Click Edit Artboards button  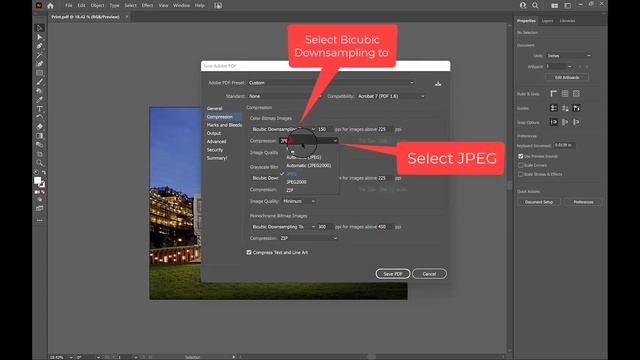(x=567, y=78)
